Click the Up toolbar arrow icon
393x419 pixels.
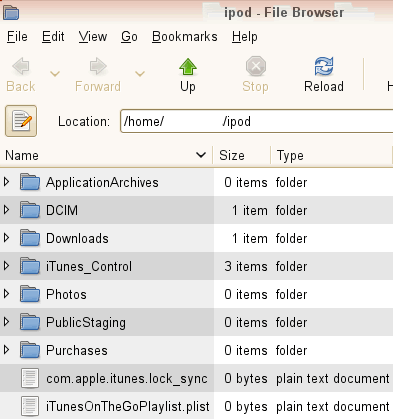click(188, 67)
